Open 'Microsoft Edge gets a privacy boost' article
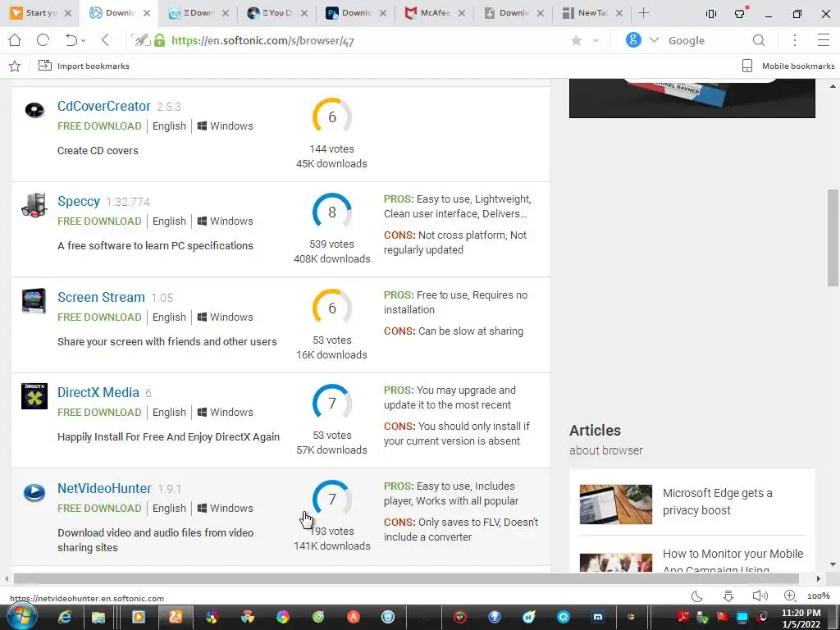Screen dimensions: 840x630 point(717,501)
